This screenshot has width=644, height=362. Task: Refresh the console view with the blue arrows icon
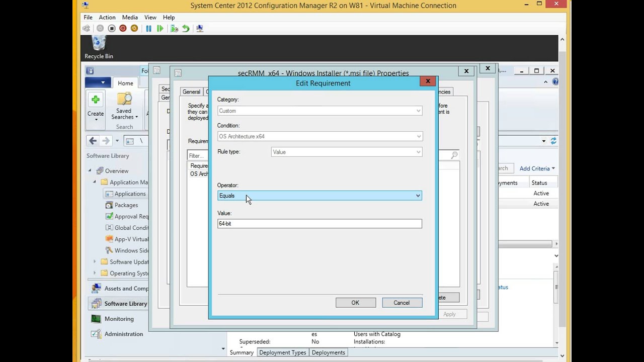553,141
